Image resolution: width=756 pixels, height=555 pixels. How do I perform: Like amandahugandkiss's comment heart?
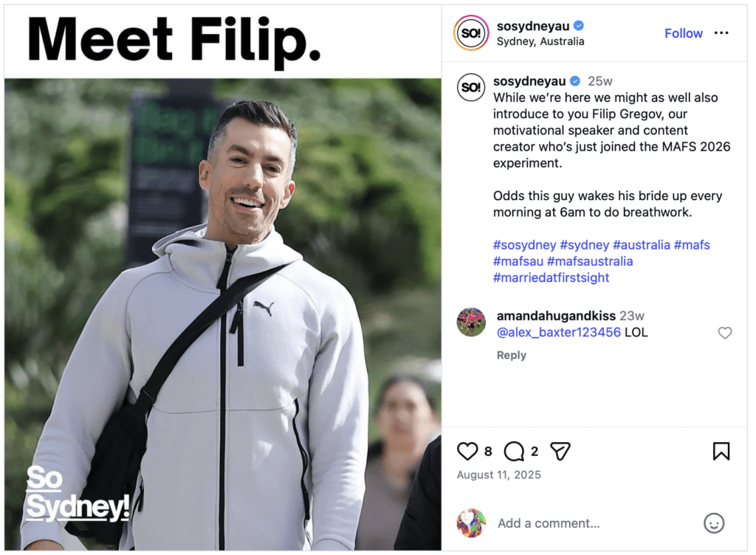point(725,333)
